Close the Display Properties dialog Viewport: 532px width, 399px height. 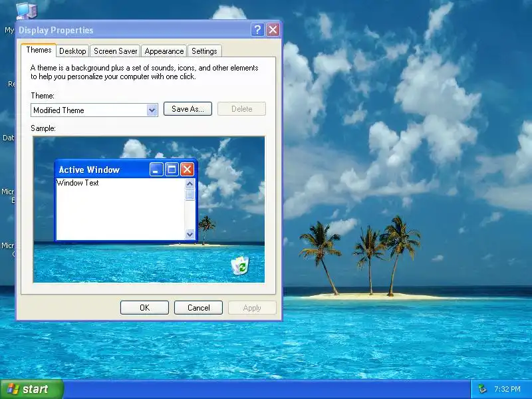click(273, 30)
